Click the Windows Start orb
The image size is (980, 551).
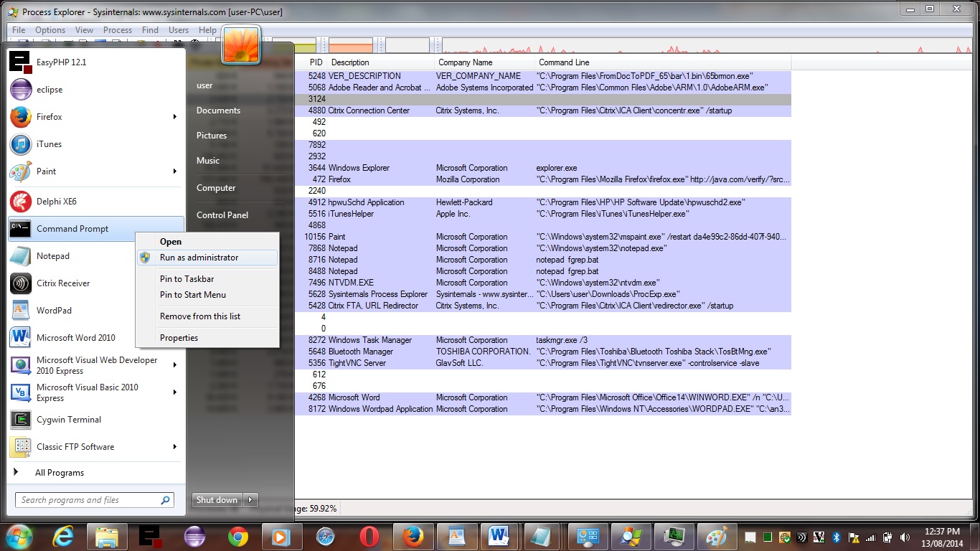pos(19,537)
